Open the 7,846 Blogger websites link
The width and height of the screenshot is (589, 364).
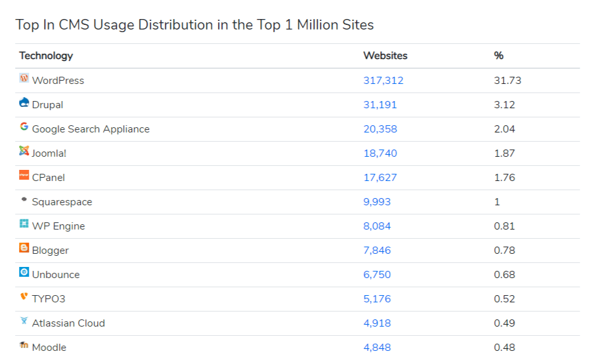click(x=377, y=251)
